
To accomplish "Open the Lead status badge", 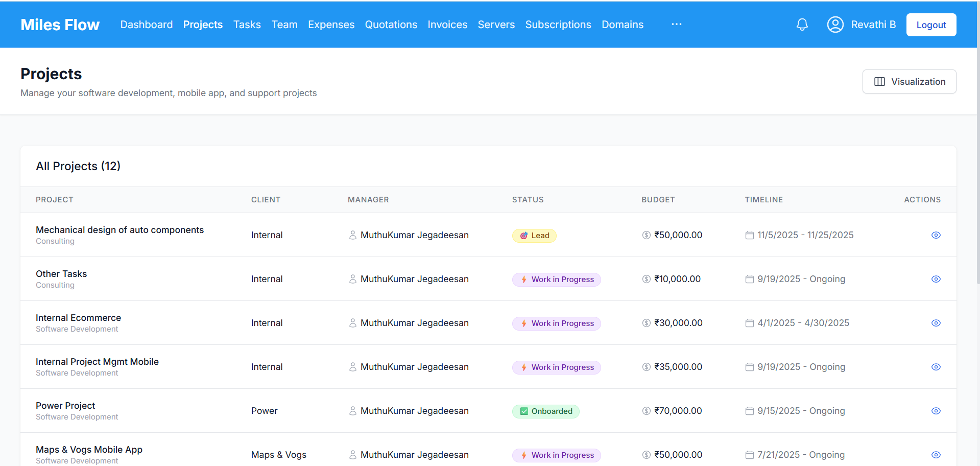I will pyautogui.click(x=534, y=235).
